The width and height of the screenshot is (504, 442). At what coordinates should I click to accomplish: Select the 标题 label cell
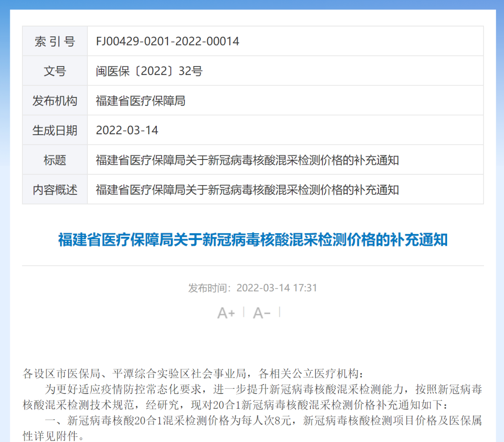click(55, 160)
